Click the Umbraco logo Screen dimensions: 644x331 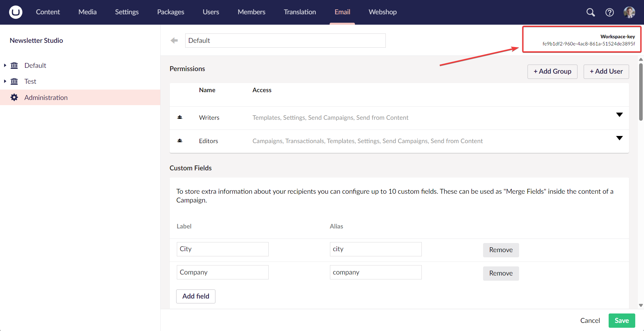click(15, 12)
